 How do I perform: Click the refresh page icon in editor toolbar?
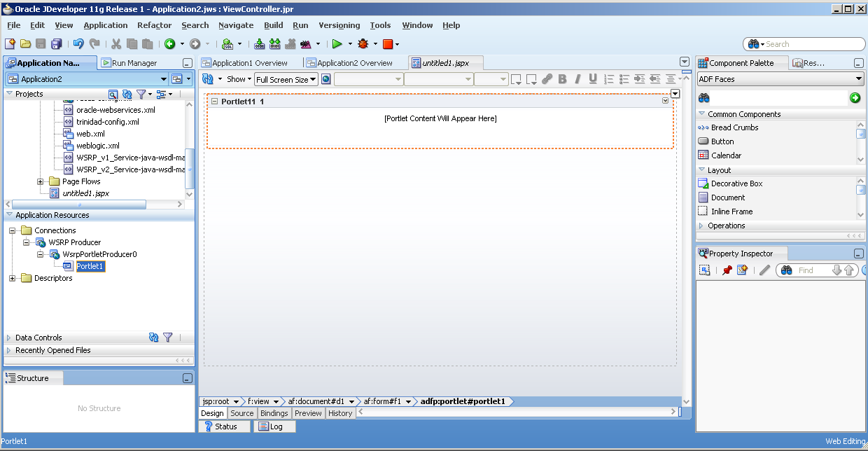[x=208, y=79]
